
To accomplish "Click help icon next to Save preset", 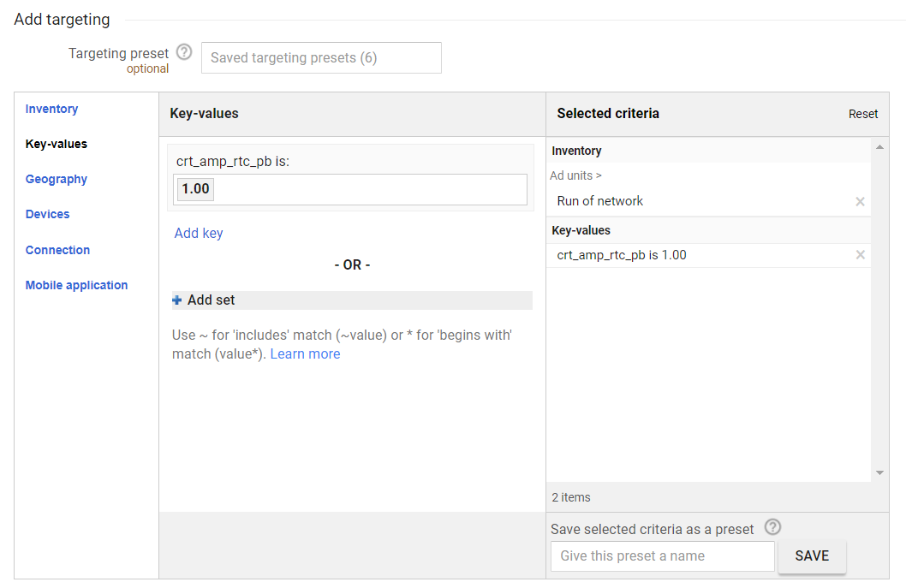I will (x=773, y=527).
